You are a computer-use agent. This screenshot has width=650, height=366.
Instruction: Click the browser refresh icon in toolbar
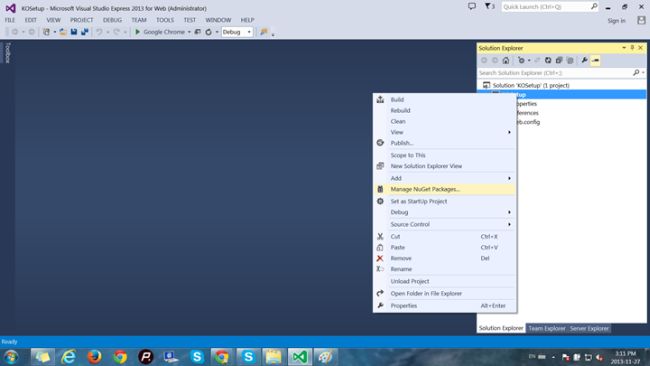point(209,32)
